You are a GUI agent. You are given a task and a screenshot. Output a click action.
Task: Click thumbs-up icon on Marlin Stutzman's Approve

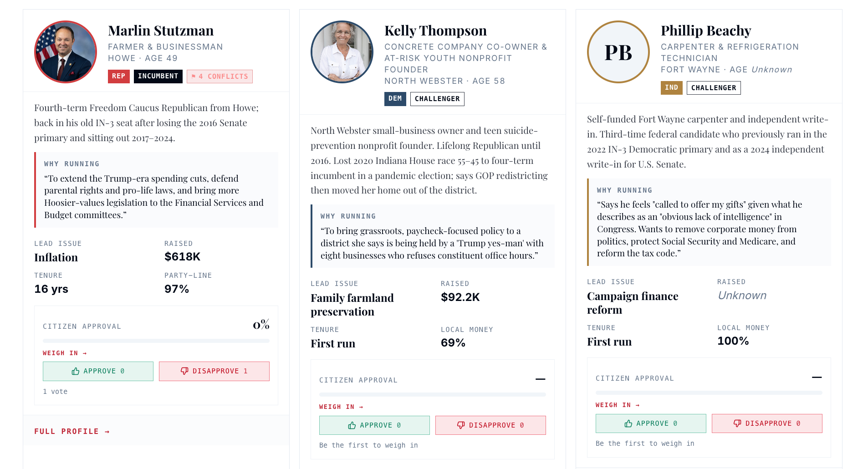coord(76,371)
